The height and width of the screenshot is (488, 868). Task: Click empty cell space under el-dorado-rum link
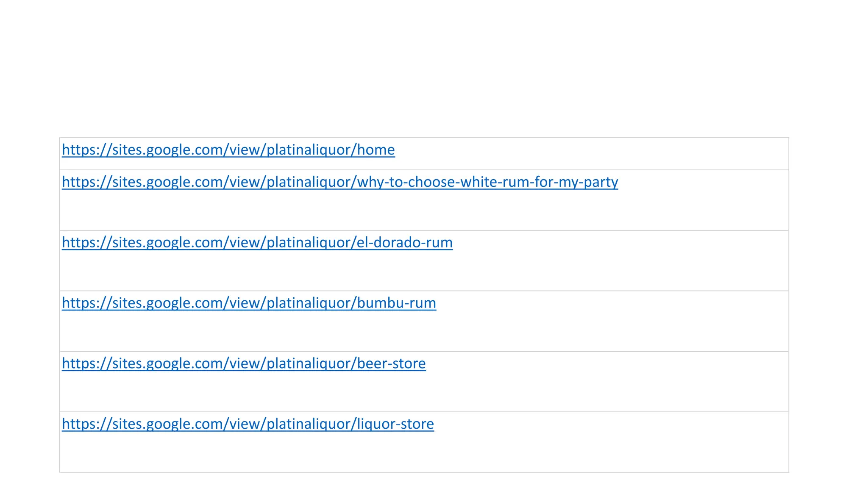click(x=424, y=271)
